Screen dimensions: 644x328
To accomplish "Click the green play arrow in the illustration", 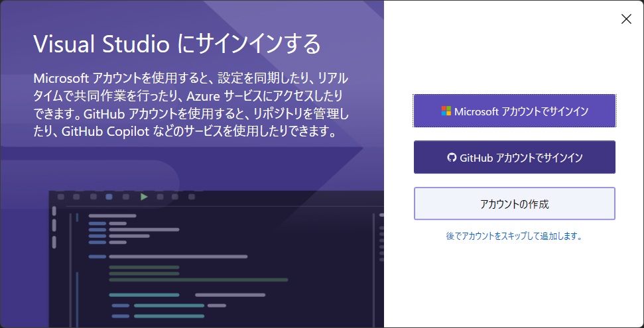I will tap(144, 197).
